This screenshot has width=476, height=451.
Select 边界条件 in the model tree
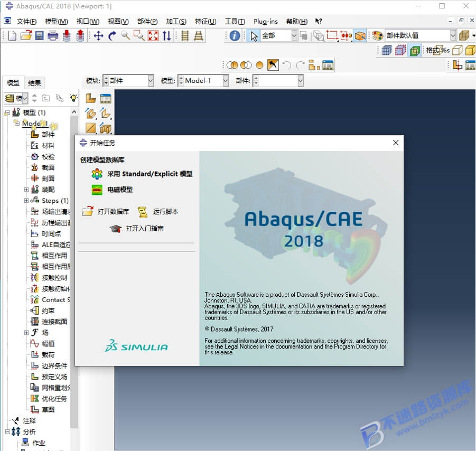(x=49, y=366)
